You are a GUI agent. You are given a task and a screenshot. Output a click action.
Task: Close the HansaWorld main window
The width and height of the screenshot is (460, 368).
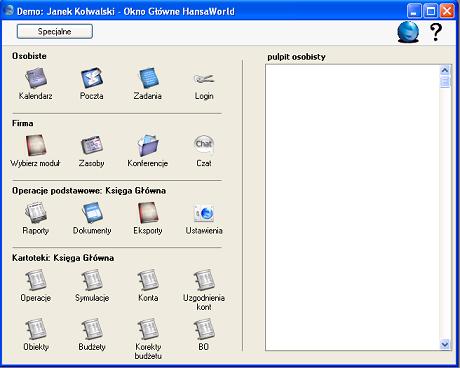pyautogui.click(x=447, y=11)
